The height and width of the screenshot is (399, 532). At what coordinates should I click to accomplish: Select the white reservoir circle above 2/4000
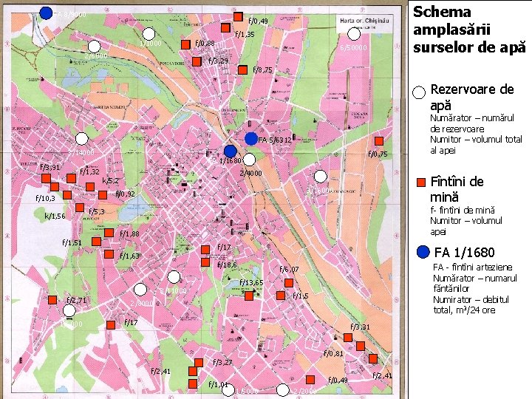[x=249, y=160]
